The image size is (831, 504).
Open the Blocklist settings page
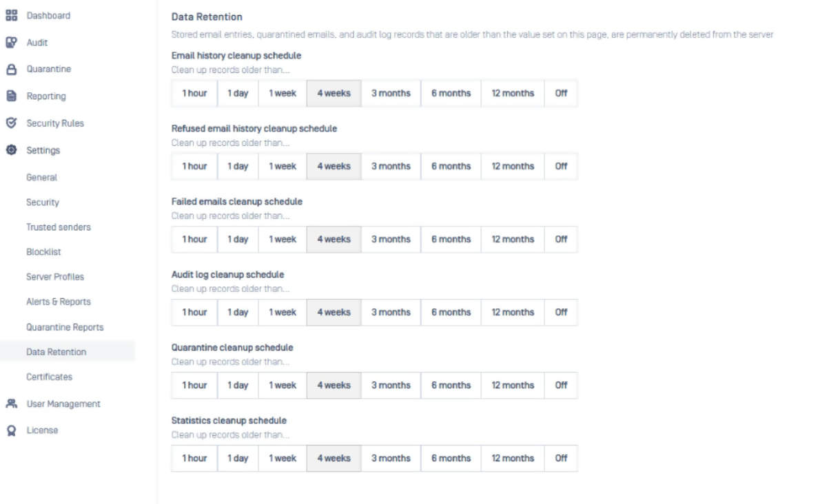point(43,252)
